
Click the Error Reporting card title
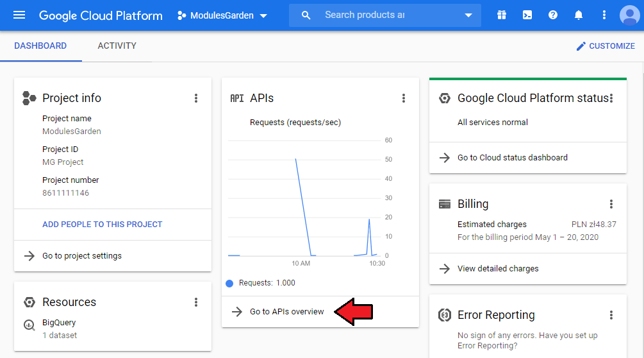coord(496,315)
